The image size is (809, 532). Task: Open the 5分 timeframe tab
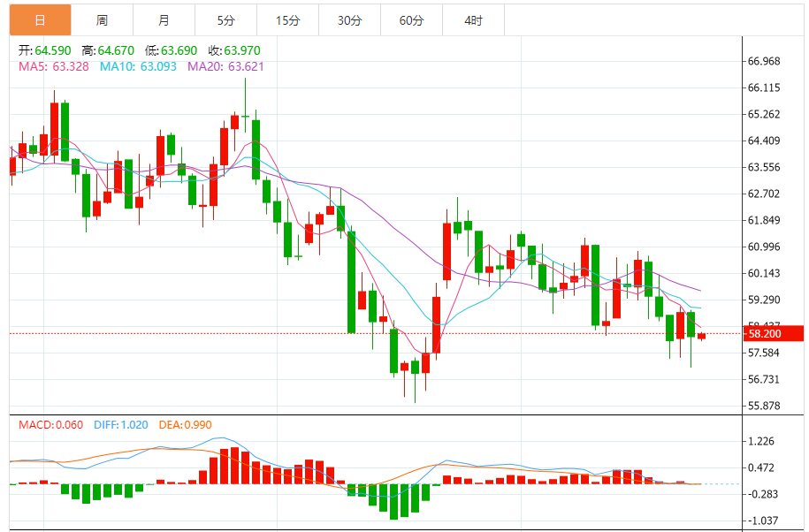click(226, 20)
